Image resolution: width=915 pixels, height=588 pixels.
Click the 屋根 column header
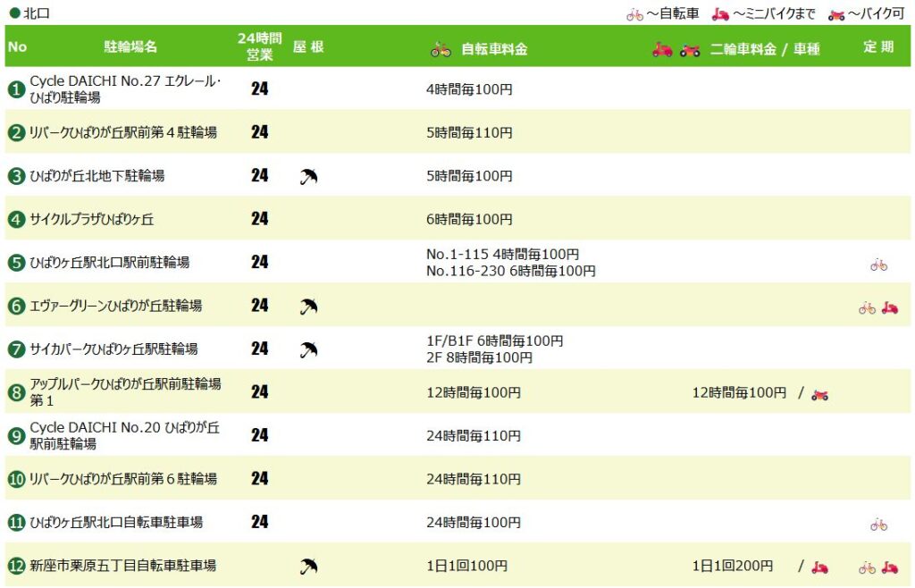308,47
